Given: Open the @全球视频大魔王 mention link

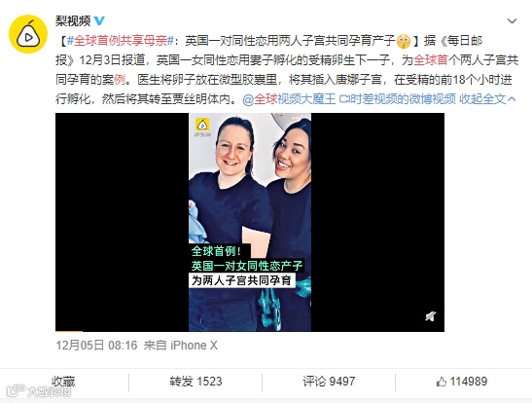Looking at the screenshot, I should tap(289, 99).
